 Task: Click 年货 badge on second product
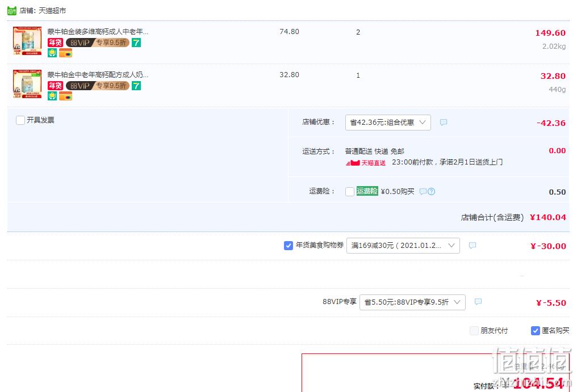[x=55, y=86]
